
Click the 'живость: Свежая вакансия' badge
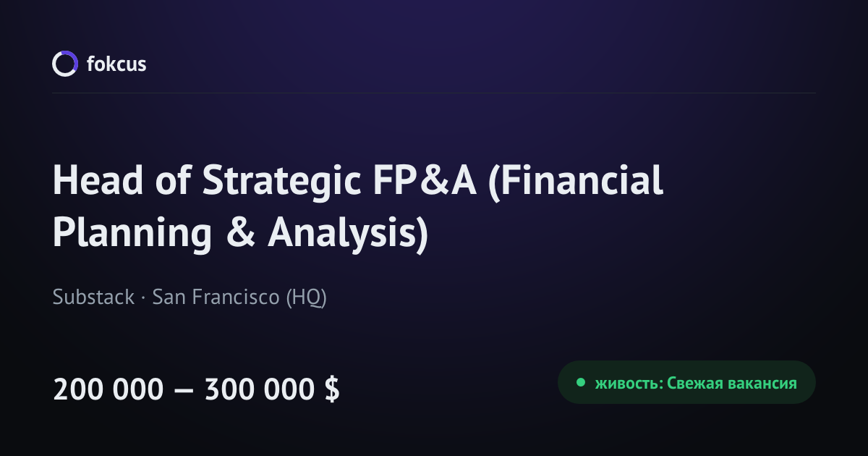click(686, 382)
